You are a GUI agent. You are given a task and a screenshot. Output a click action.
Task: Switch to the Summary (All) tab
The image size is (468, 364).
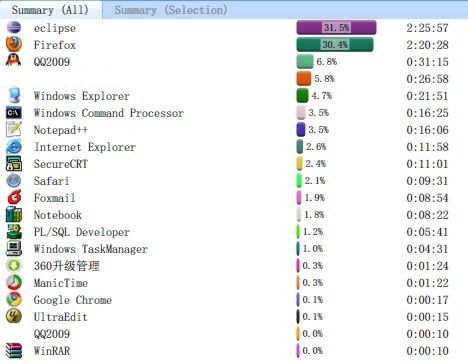coord(51,10)
